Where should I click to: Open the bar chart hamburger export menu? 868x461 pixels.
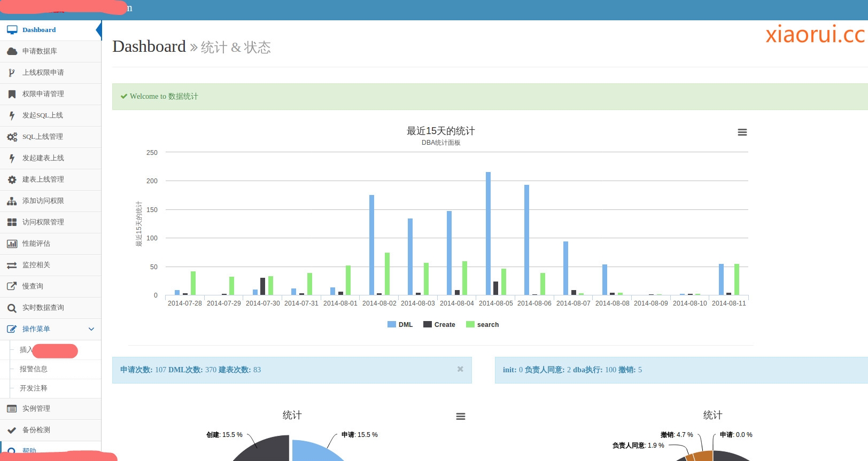click(x=742, y=132)
